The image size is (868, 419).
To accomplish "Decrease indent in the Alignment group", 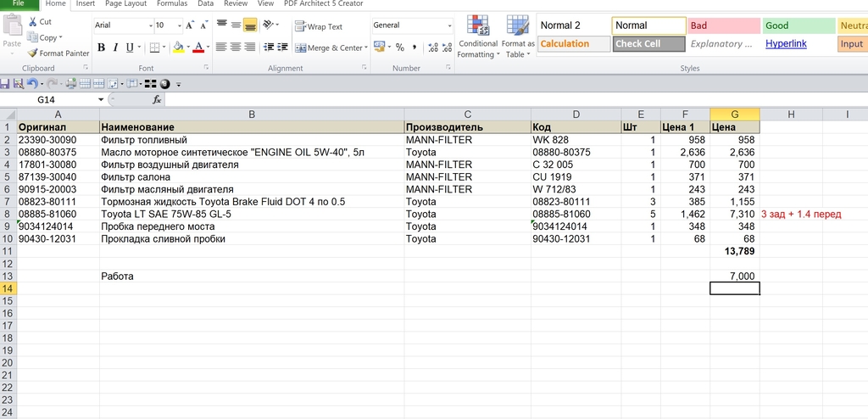I will click(x=269, y=47).
